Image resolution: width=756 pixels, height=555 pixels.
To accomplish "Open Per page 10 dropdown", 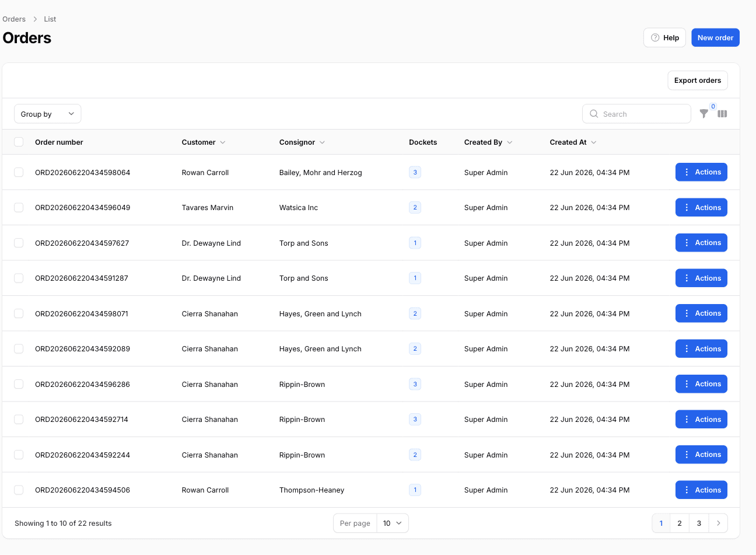I will tap(393, 523).
